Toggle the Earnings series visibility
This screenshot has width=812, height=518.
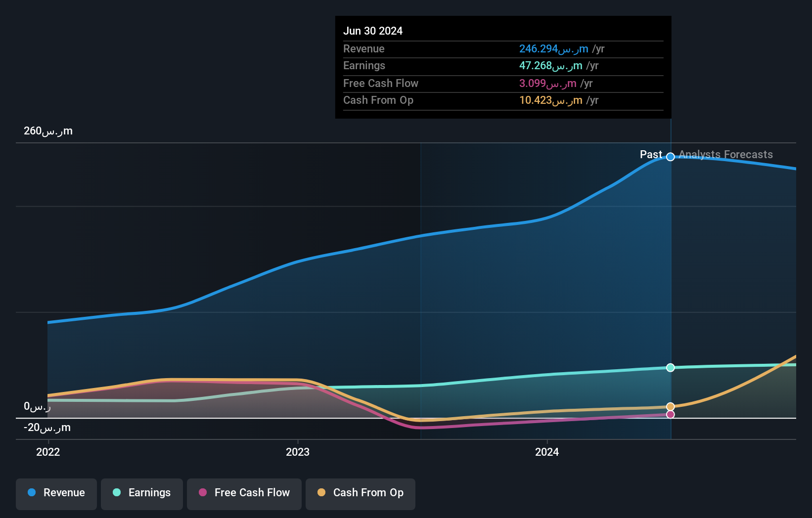(141, 493)
